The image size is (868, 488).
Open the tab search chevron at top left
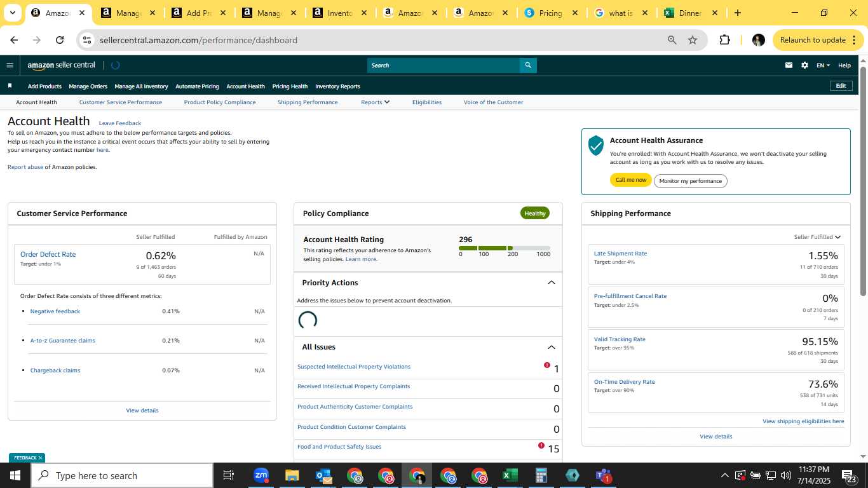12,13
